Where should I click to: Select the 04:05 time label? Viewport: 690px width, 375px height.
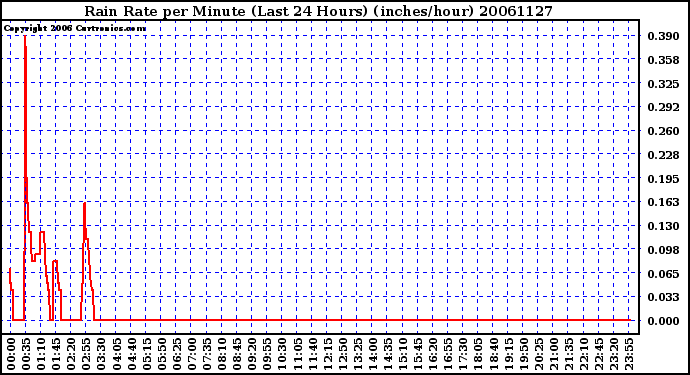pyautogui.click(x=117, y=354)
